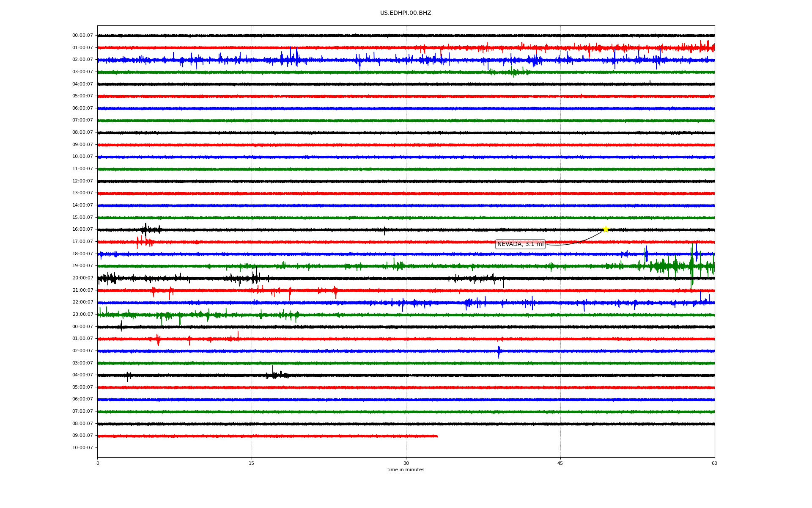This screenshot has width=812, height=508.
Task: Click the yellow star earthquake marker
Action: (x=605, y=229)
